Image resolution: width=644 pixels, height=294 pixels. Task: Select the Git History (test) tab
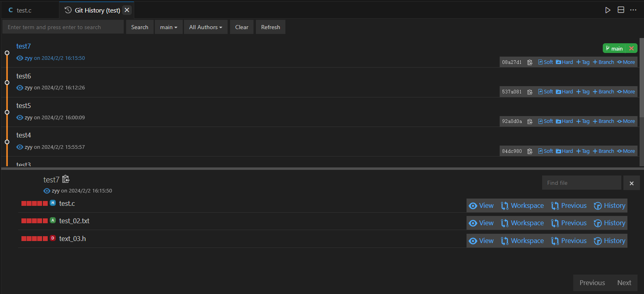click(x=97, y=10)
